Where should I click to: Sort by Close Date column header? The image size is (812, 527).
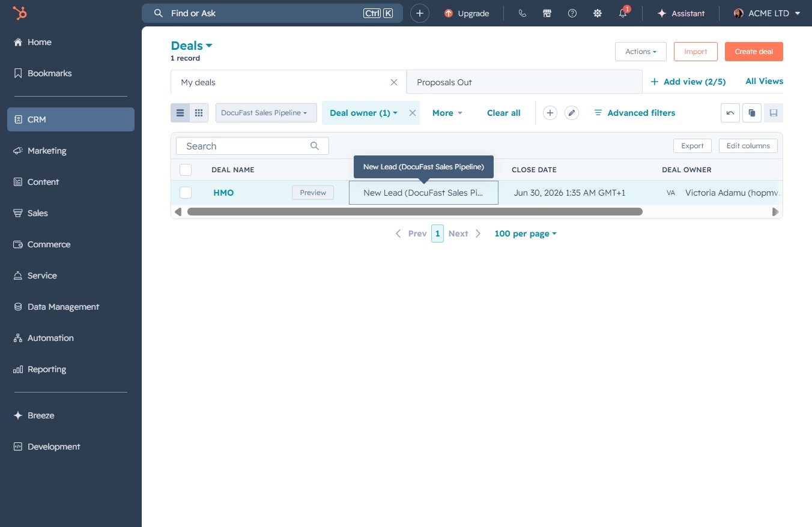coord(534,170)
